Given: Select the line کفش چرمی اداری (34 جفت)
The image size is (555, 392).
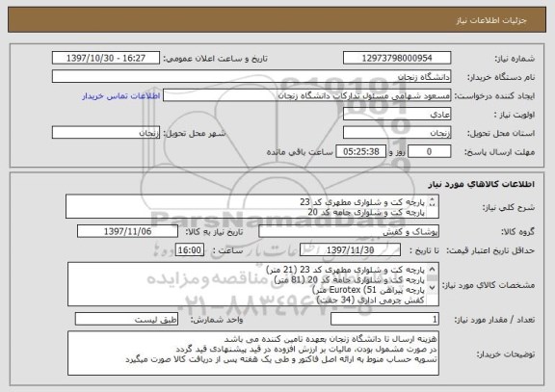Looking at the screenshot, I should [370, 300].
